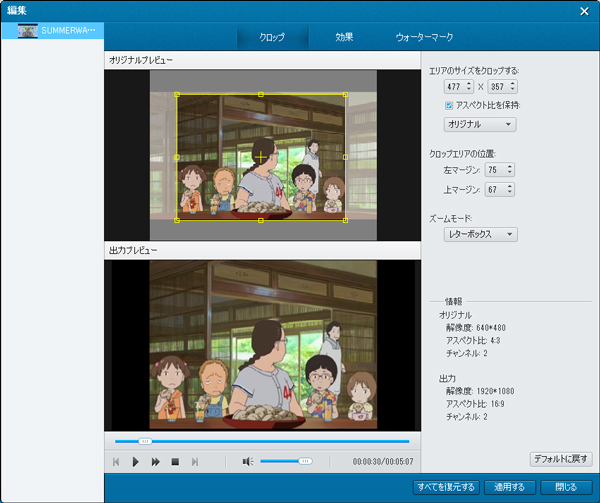Switch to the 効果 tab
The height and width of the screenshot is (503, 600).
344,37
